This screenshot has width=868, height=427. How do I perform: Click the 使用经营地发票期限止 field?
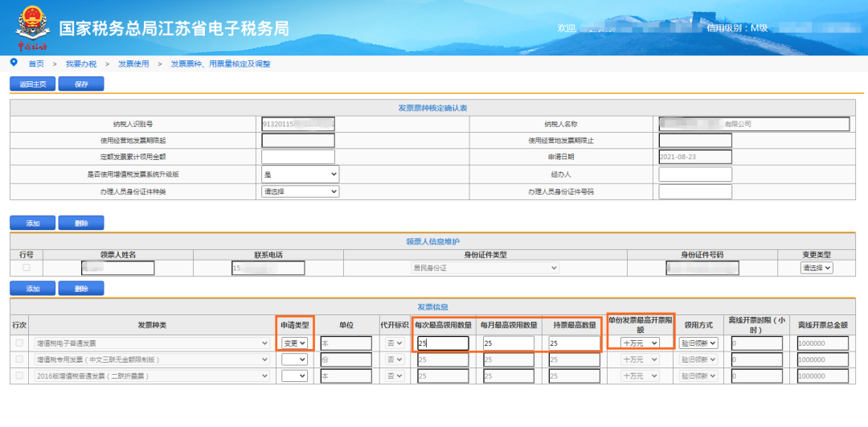pyautogui.click(x=695, y=141)
